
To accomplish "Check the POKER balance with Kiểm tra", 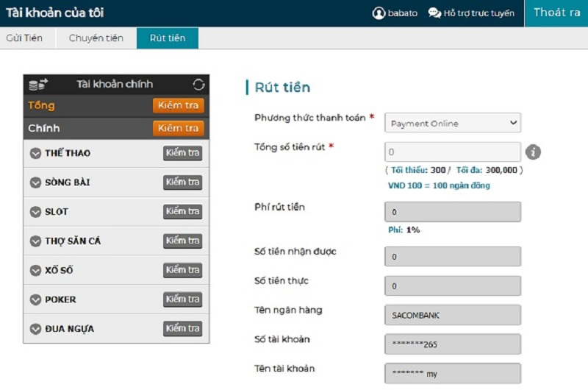I will (x=182, y=299).
